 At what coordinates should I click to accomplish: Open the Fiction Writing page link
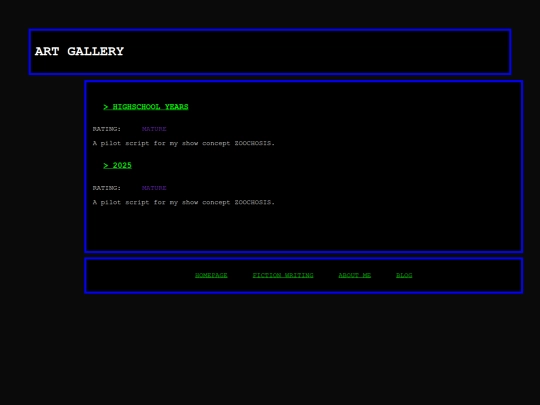point(283,275)
